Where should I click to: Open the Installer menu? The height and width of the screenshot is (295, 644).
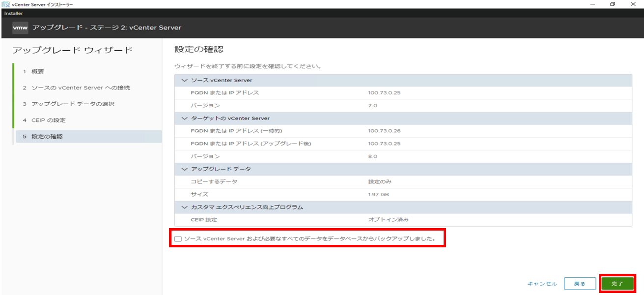[13, 13]
